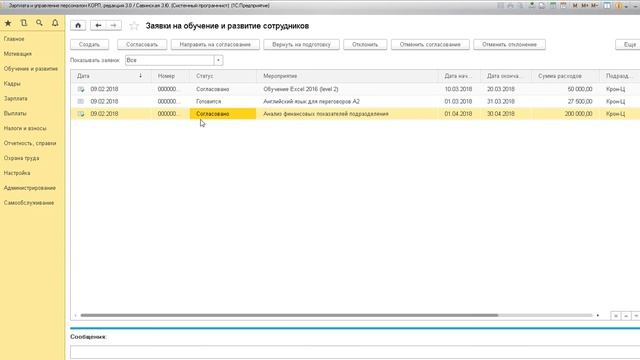Open the Мотивация section
Image resolution: width=640 pixels, height=360 pixels.
click(x=18, y=54)
